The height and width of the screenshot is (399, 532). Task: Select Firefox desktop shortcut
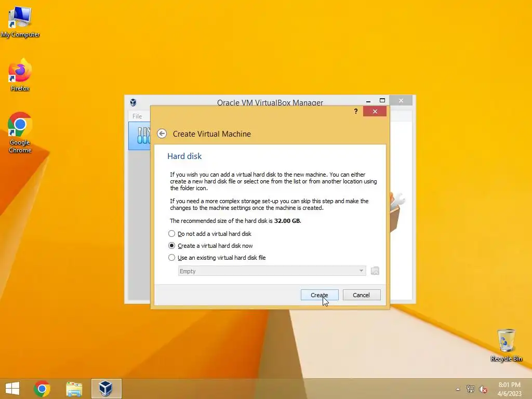(x=20, y=75)
